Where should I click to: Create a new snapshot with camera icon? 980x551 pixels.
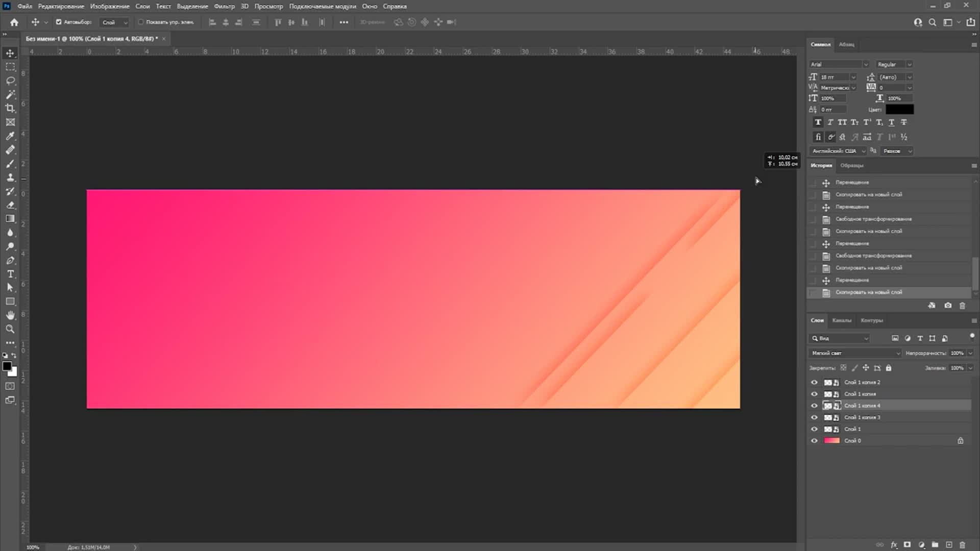point(948,305)
